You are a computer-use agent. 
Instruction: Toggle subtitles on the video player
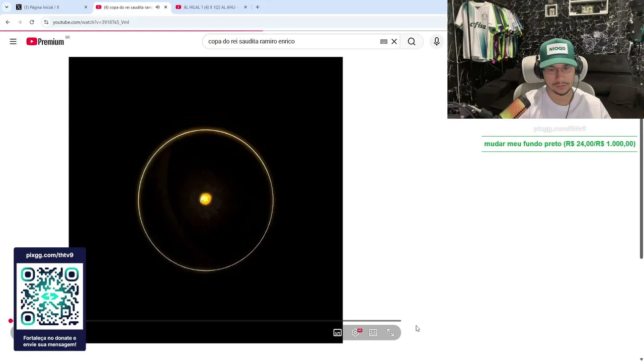pyautogui.click(x=338, y=332)
